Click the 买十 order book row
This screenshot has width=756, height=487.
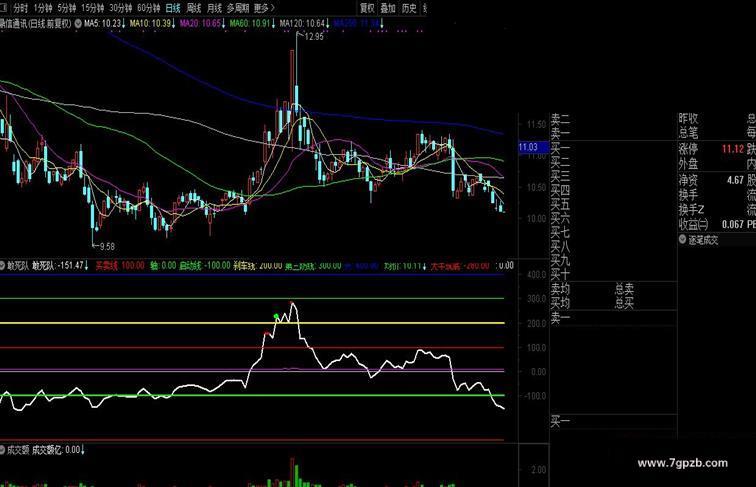click(560, 274)
